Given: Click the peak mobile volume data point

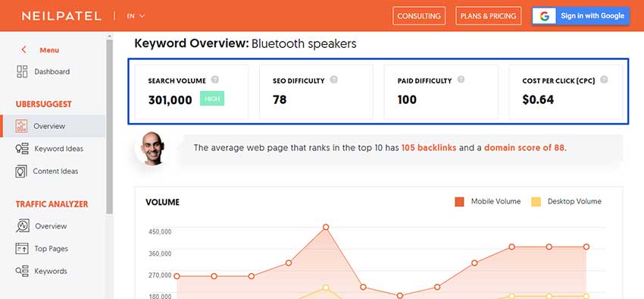Looking at the screenshot, I should click(326, 227).
